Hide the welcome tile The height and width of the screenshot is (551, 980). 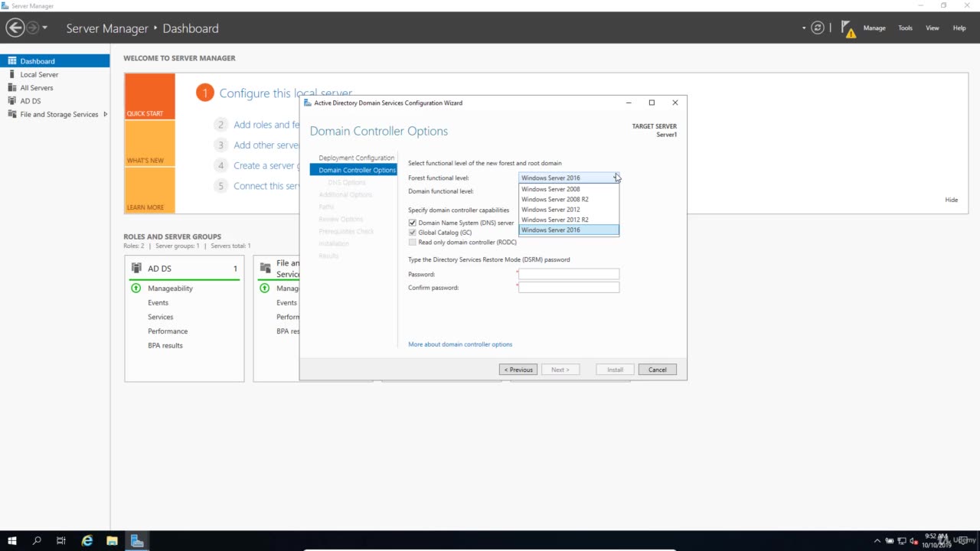point(951,200)
